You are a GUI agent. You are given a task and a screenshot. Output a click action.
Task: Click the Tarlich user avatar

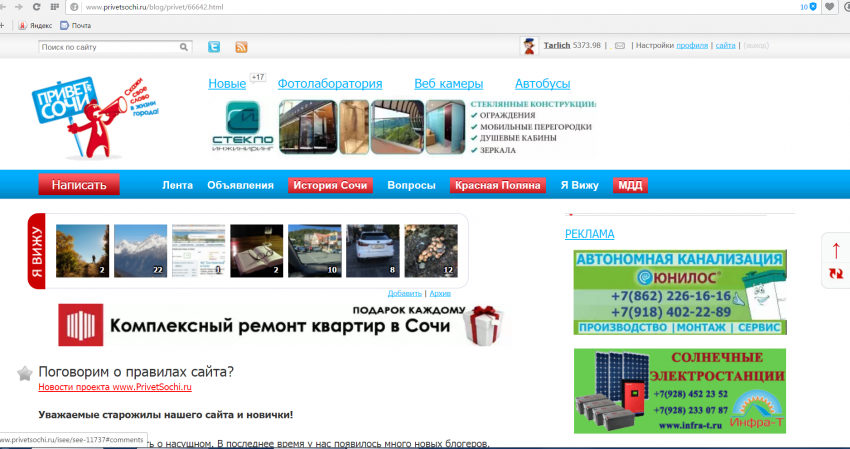[x=529, y=46]
